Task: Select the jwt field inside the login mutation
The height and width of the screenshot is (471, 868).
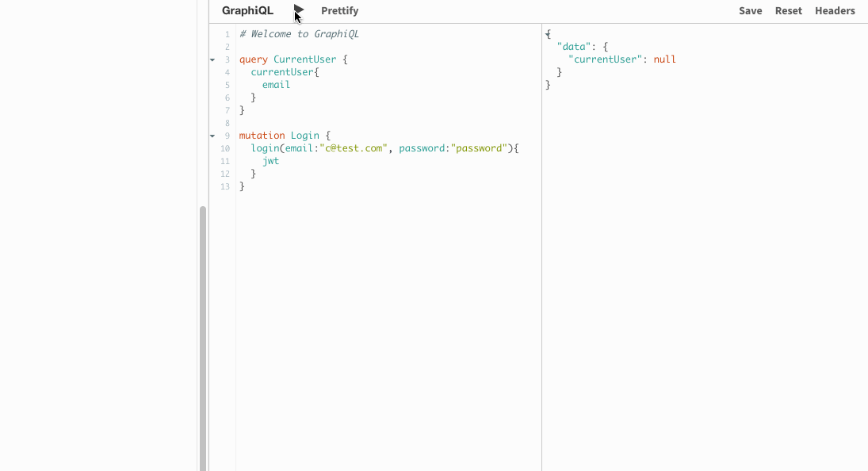Action: 270,160
